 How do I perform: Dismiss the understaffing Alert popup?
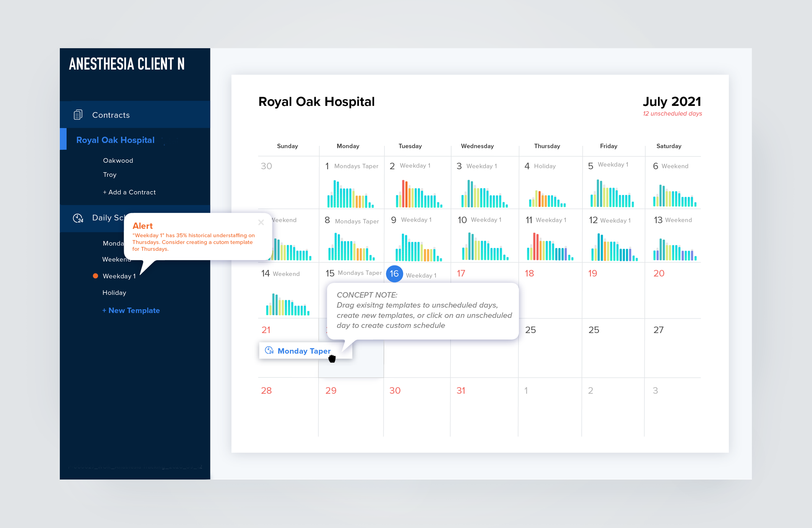261,223
